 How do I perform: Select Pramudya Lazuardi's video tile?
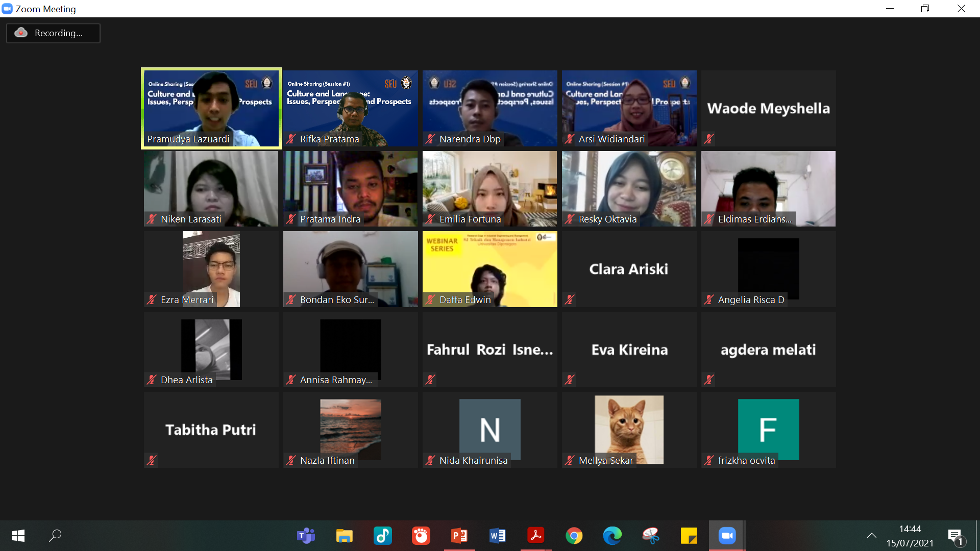click(211, 108)
